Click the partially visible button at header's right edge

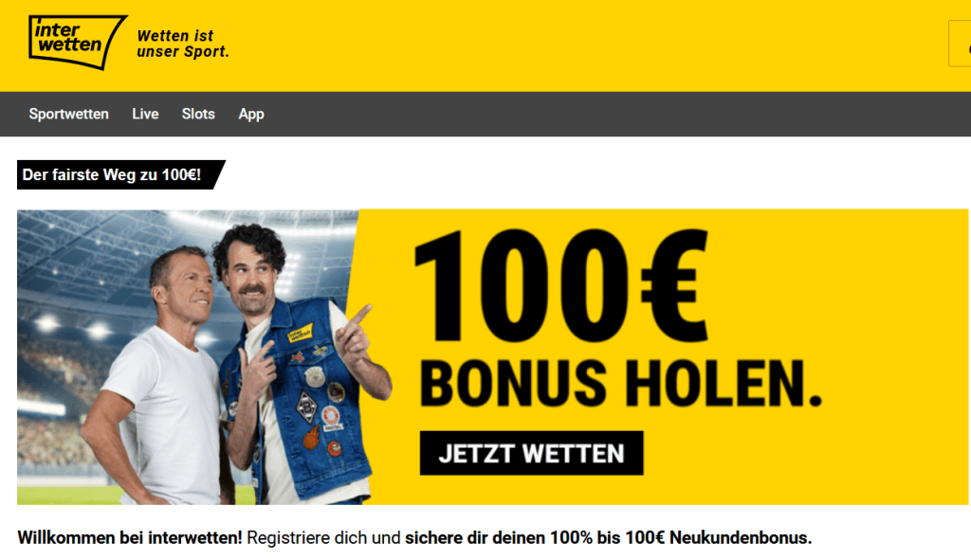(x=960, y=44)
